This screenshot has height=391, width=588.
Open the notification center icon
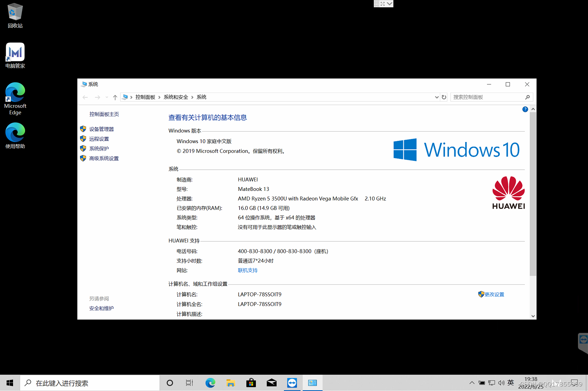[x=575, y=383]
